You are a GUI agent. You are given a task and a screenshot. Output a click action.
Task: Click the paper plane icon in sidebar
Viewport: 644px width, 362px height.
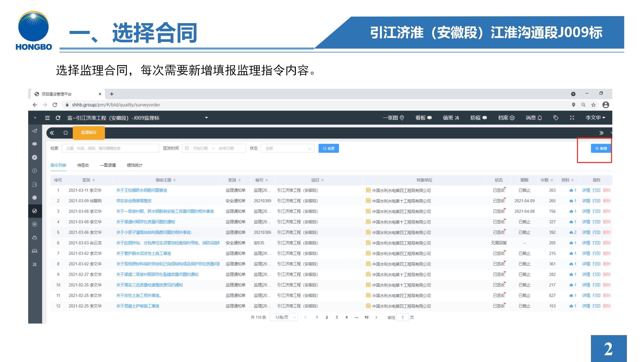[x=35, y=131]
